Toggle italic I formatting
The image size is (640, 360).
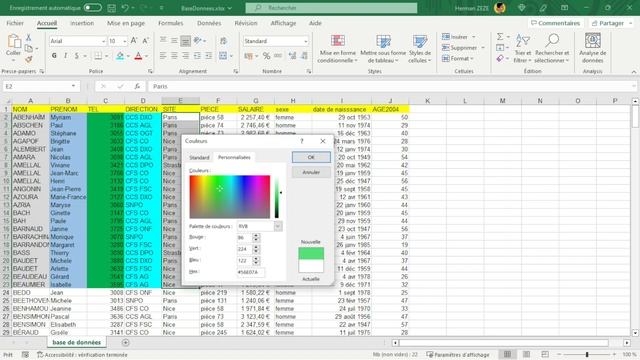tap(65, 56)
